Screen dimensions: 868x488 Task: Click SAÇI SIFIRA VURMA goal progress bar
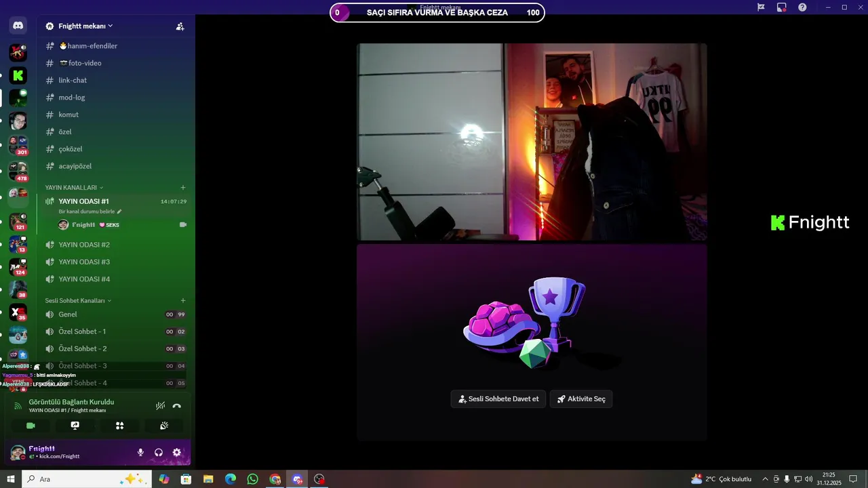(437, 12)
